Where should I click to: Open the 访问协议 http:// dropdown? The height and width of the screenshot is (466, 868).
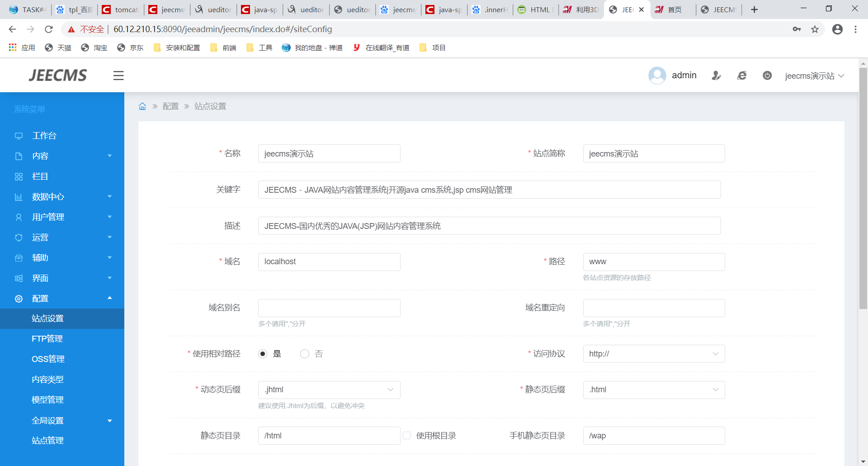(x=653, y=354)
